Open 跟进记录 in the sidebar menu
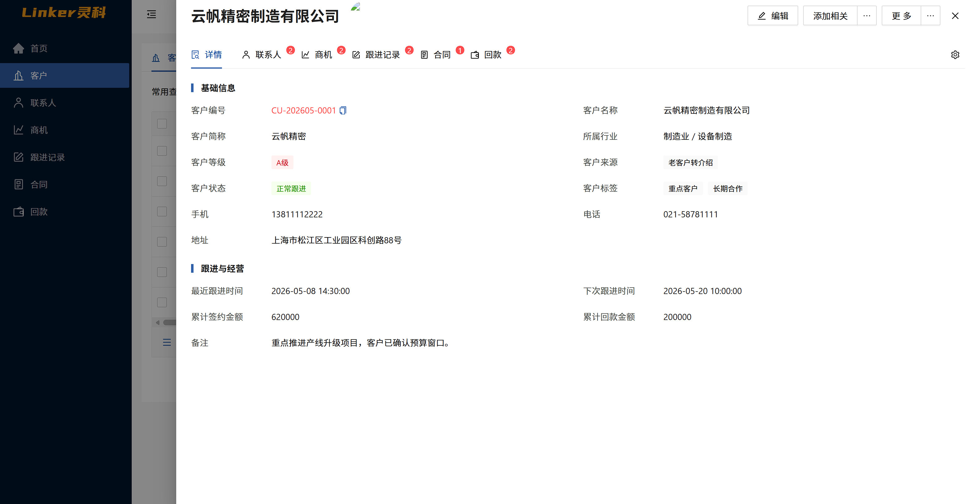Screen dimensions: 980x504 (x=65, y=157)
